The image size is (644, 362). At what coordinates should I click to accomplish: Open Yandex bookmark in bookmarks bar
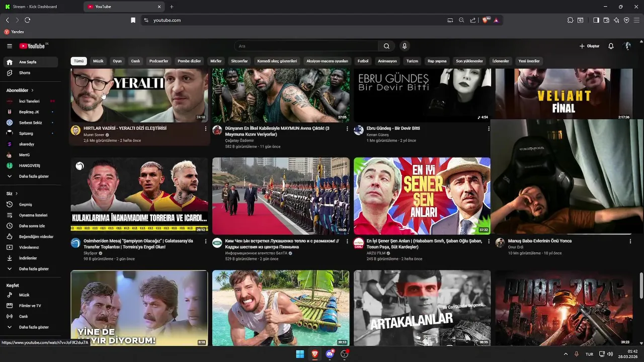pyautogui.click(x=14, y=32)
